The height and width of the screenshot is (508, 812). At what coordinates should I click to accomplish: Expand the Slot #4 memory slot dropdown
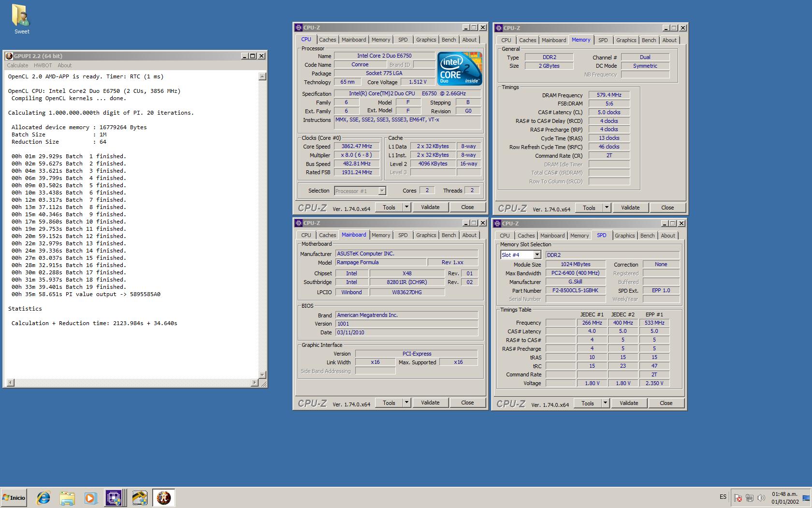click(536, 255)
